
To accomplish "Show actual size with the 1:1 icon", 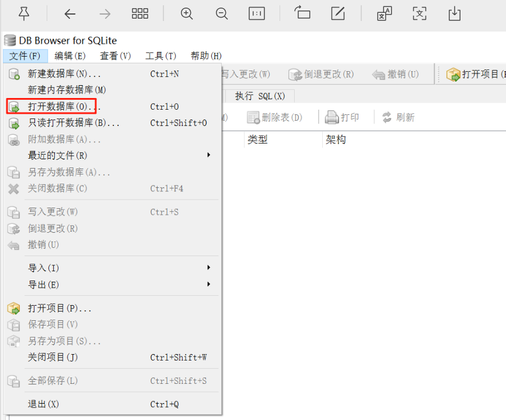I will tap(257, 13).
